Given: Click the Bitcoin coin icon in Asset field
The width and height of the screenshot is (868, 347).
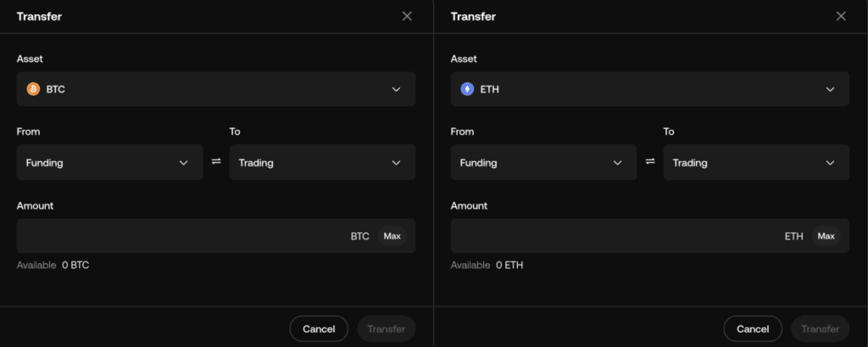Looking at the screenshot, I should point(34,89).
